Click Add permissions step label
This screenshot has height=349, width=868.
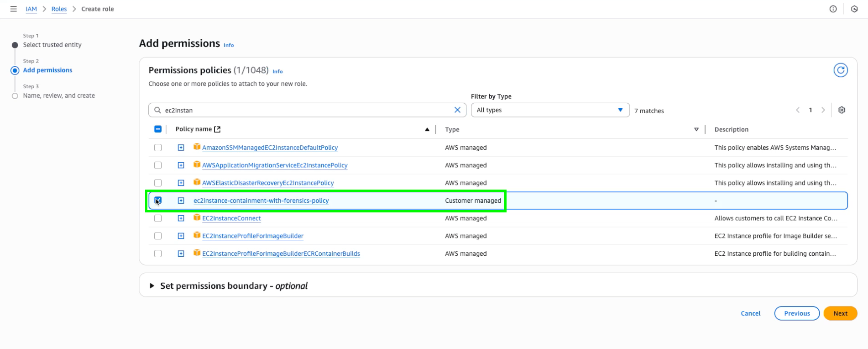point(47,70)
